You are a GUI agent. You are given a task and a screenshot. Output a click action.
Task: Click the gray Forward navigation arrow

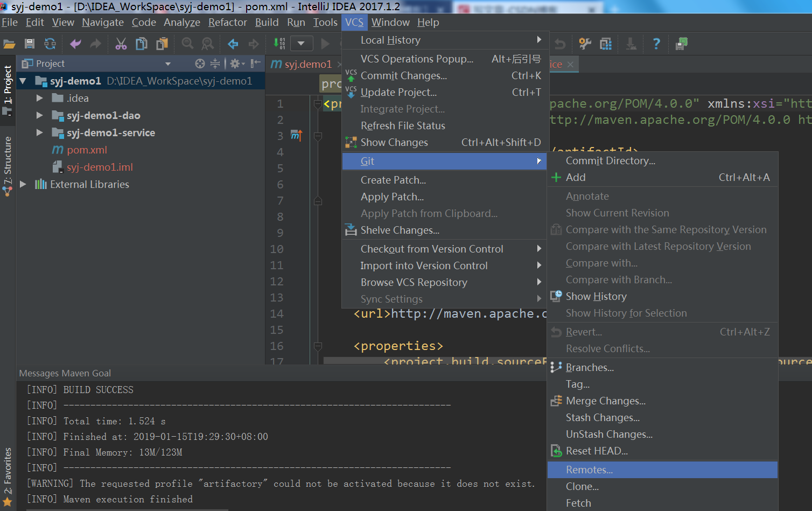tap(253, 44)
